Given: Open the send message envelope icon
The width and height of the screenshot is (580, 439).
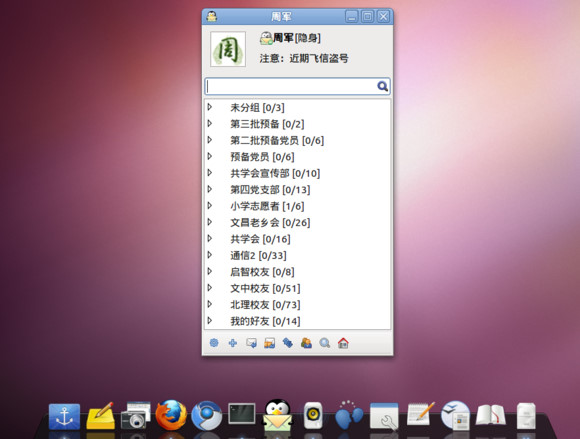Looking at the screenshot, I should pyautogui.click(x=251, y=343).
